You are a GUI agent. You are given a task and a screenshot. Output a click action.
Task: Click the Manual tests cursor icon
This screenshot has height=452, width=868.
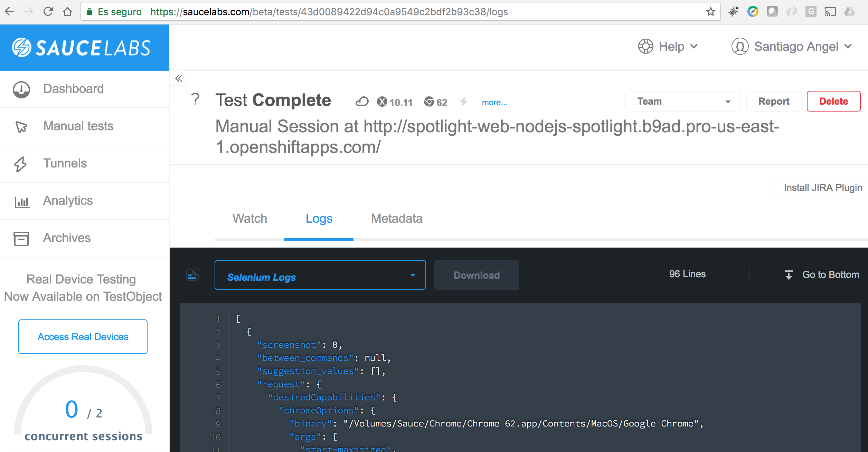coord(21,127)
